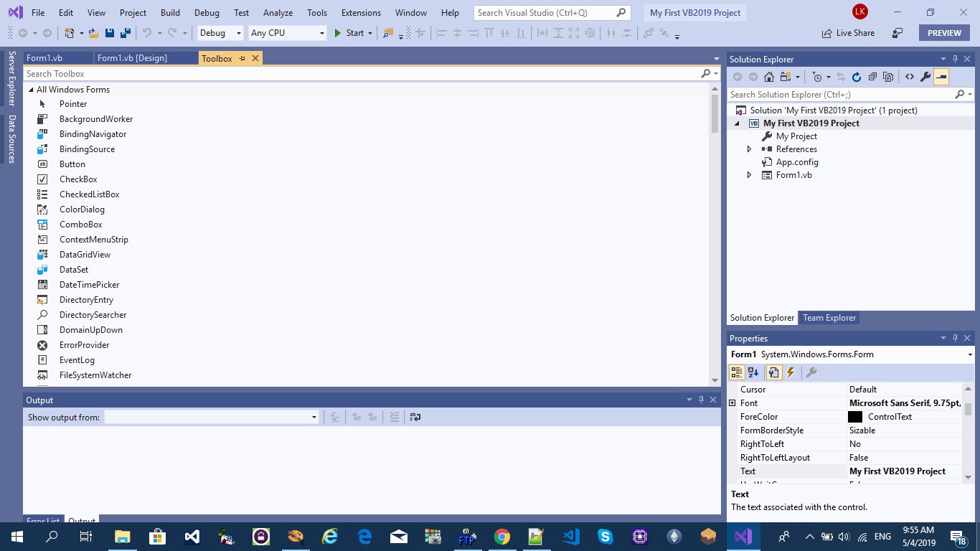This screenshot has height=551, width=980.
Task: Click the Save All icon
Action: pos(125,33)
